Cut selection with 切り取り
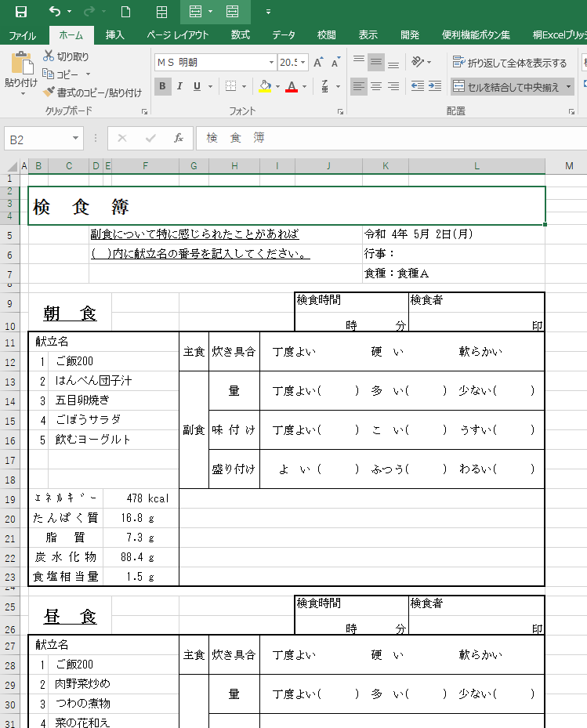This screenshot has height=728, width=587. point(66,56)
